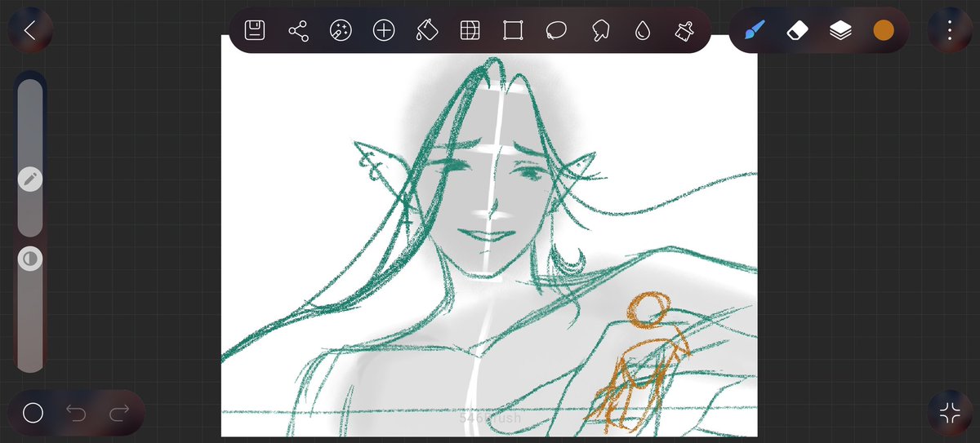
Task: Open the three-dot more menu
Action: pyautogui.click(x=950, y=30)
